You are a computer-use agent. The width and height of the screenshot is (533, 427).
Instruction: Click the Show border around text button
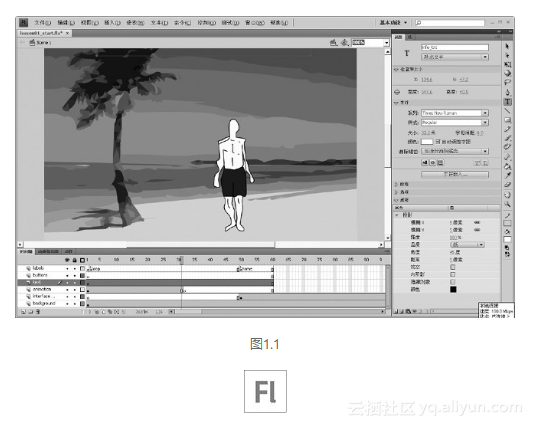440,163
